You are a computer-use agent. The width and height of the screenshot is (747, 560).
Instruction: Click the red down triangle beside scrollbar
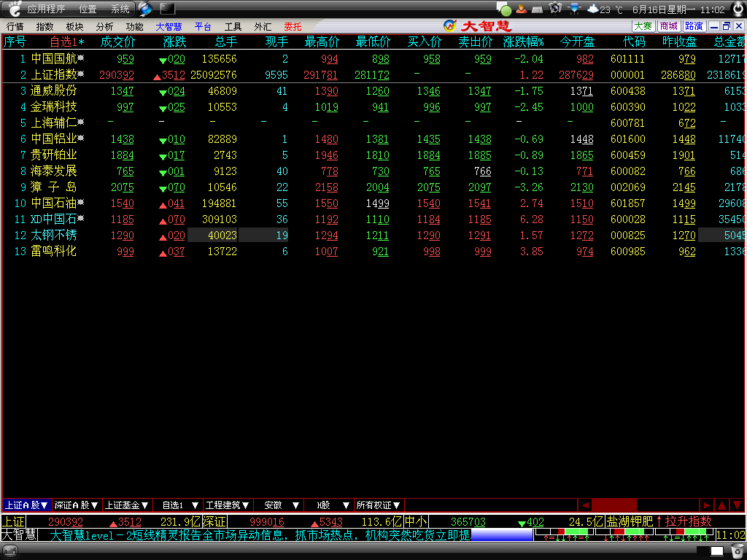(x=737, y=505)
